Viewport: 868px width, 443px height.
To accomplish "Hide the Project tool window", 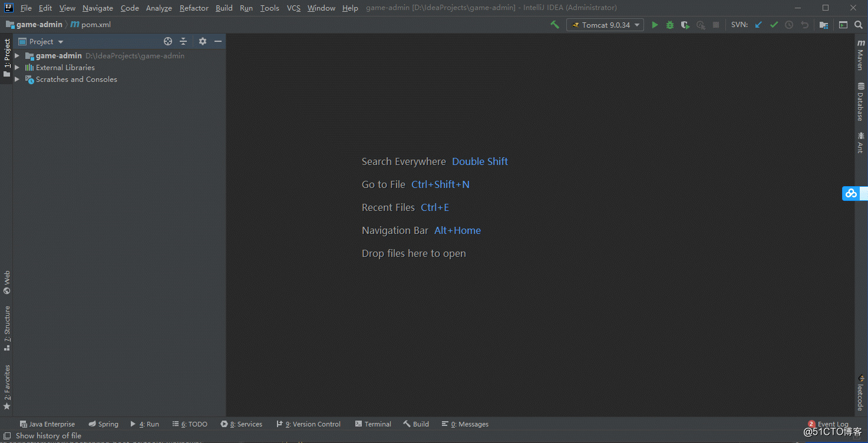I will (x=218, y=41).
